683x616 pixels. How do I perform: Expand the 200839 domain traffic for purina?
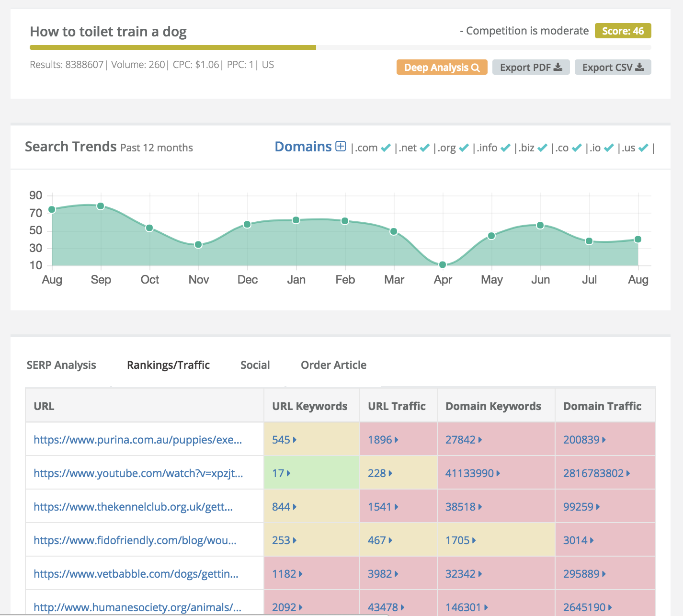coord(604,440)
